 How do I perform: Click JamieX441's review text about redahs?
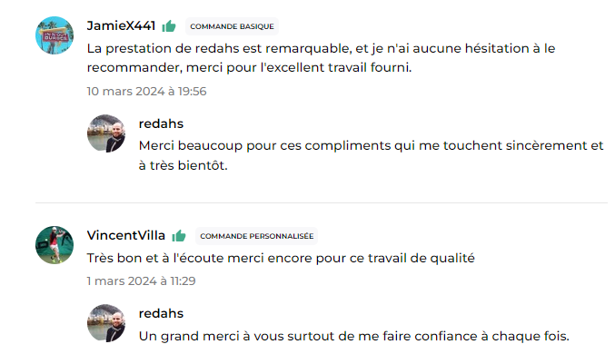tap(321, 58)
